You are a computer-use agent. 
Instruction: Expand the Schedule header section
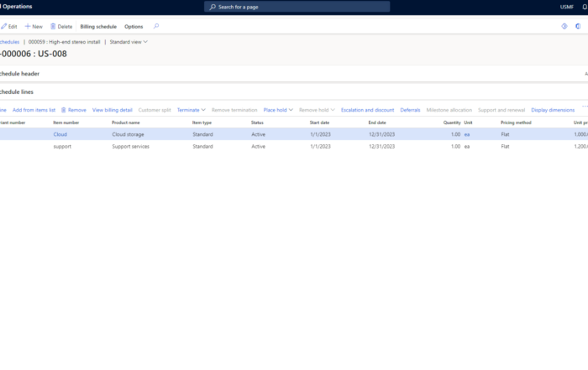tap(19, 74)
